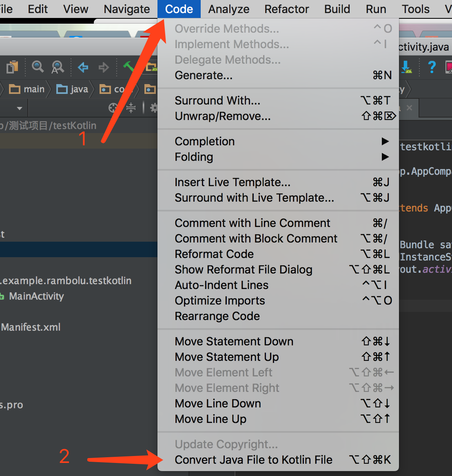Select Unwrap/Remove... menu entry
This screenshot has width=452, height=476.
(x=278, y=116)
